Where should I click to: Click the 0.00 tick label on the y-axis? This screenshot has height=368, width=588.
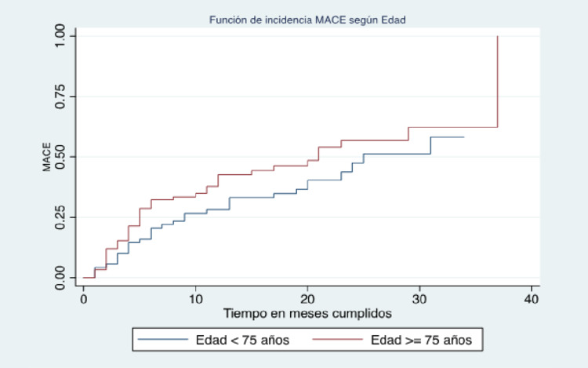[x=64, y=276]
